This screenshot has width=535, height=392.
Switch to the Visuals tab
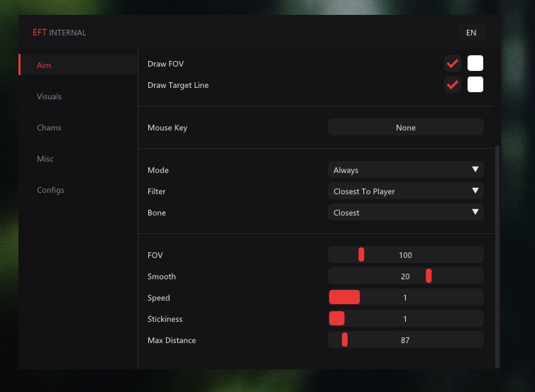[49, 96]
